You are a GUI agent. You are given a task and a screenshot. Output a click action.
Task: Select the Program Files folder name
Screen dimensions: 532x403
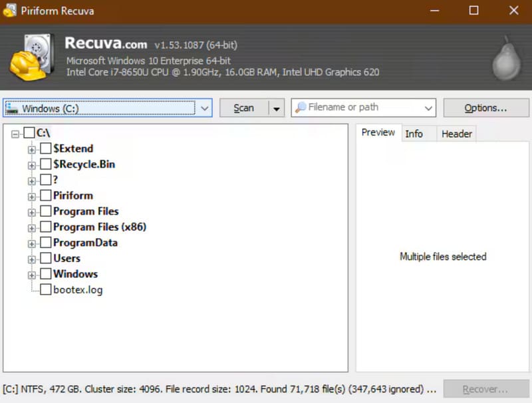point(86,211)
